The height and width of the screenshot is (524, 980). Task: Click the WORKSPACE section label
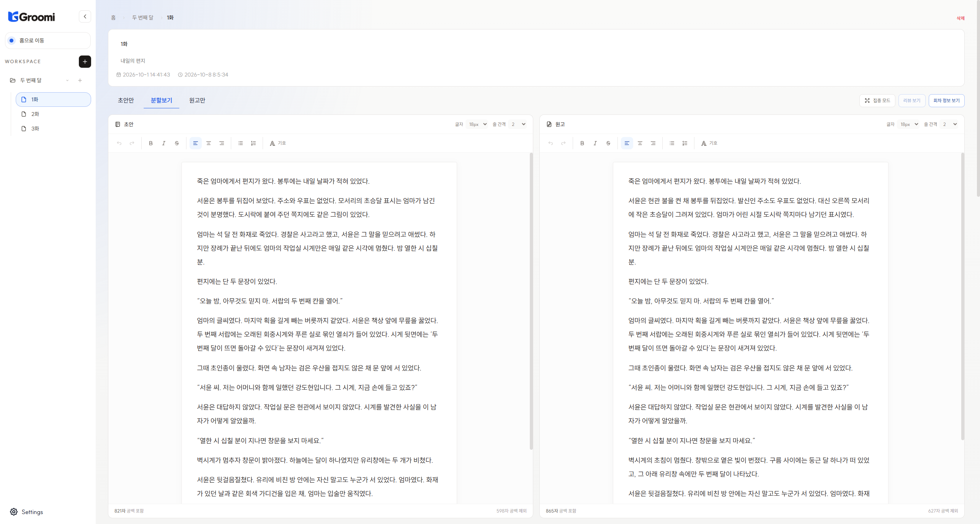pyautogui.click(x=23, y=62)
